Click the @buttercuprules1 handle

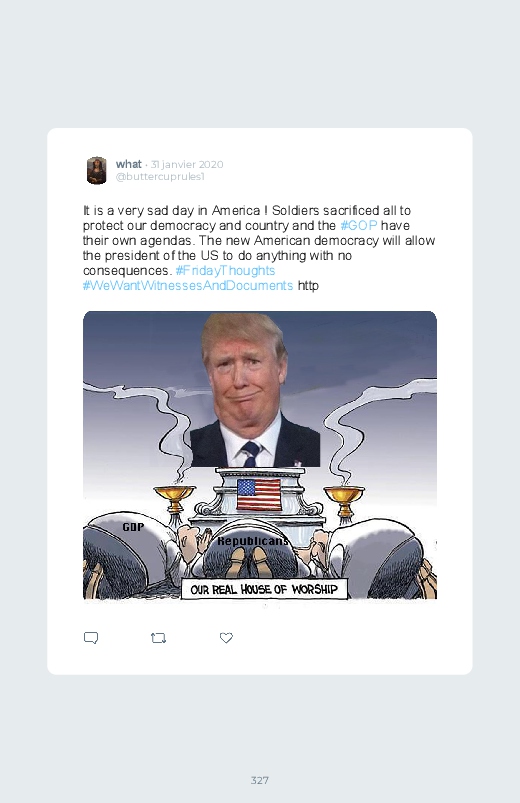pos(160,177)
